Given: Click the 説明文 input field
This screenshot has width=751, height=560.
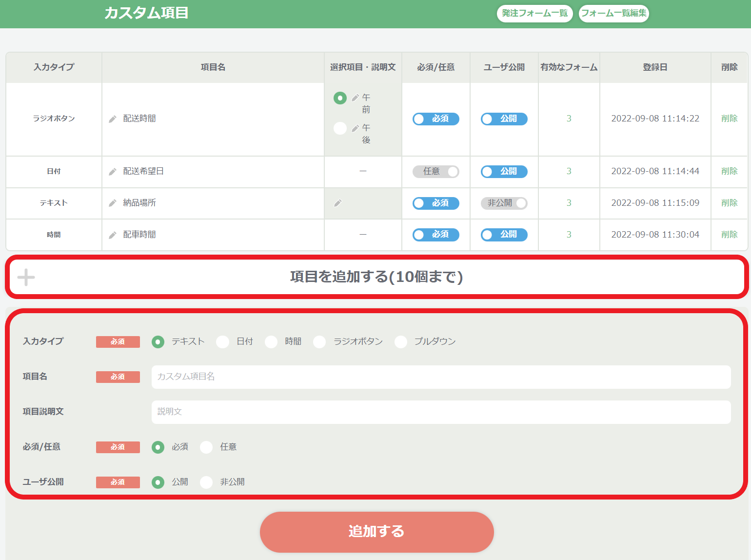Looking at the screenshot, I should tap(441, 412).
